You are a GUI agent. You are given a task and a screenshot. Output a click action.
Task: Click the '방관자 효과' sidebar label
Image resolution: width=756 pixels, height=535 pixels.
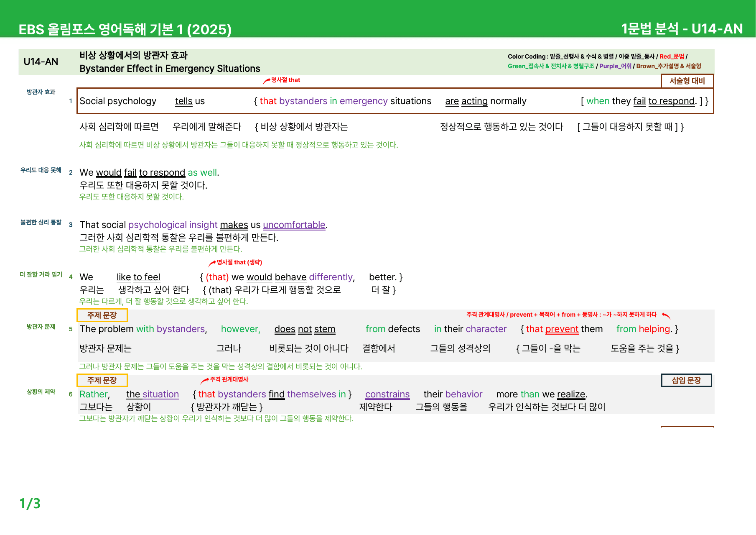41,92
